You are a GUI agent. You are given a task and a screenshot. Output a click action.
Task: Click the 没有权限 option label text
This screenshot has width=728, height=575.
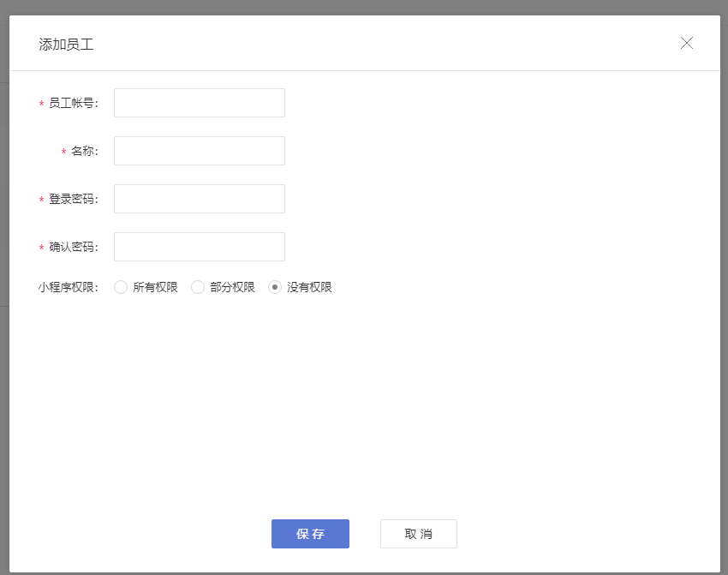click(310, 288)
